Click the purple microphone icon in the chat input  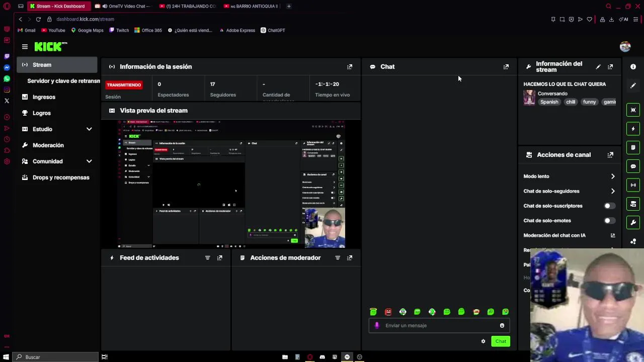377,325
